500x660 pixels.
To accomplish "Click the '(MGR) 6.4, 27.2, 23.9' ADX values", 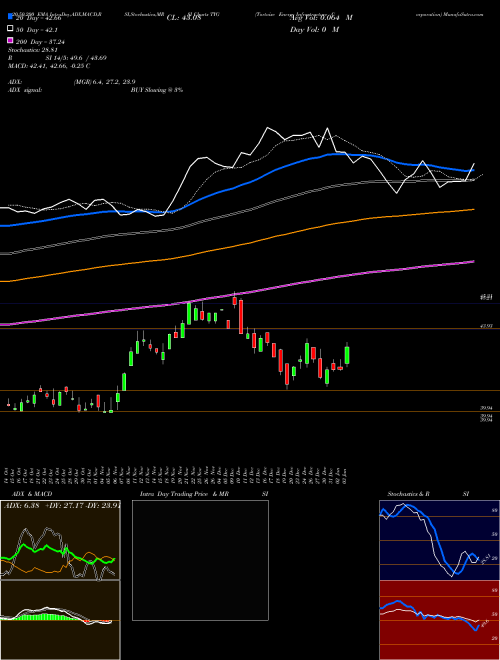I will 104,82.
